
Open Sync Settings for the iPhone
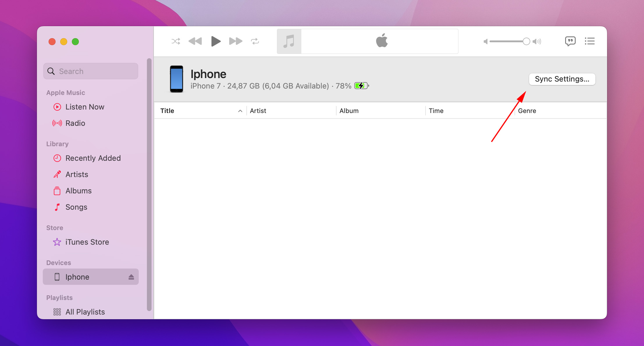pos(562,79)
